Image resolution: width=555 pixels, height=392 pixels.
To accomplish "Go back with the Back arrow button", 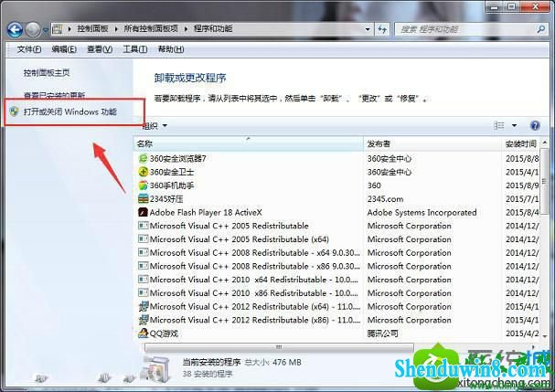I will point(15,29).
